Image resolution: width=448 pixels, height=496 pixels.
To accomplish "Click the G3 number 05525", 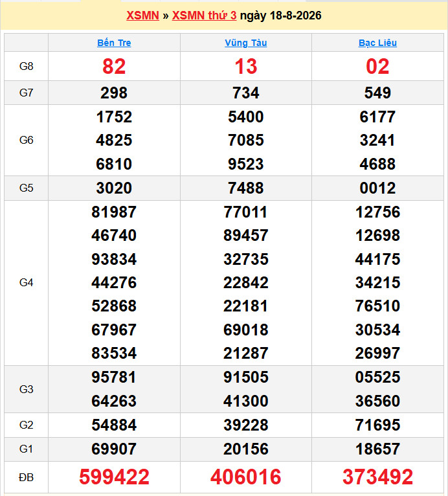I will click(x=378, y=377).
